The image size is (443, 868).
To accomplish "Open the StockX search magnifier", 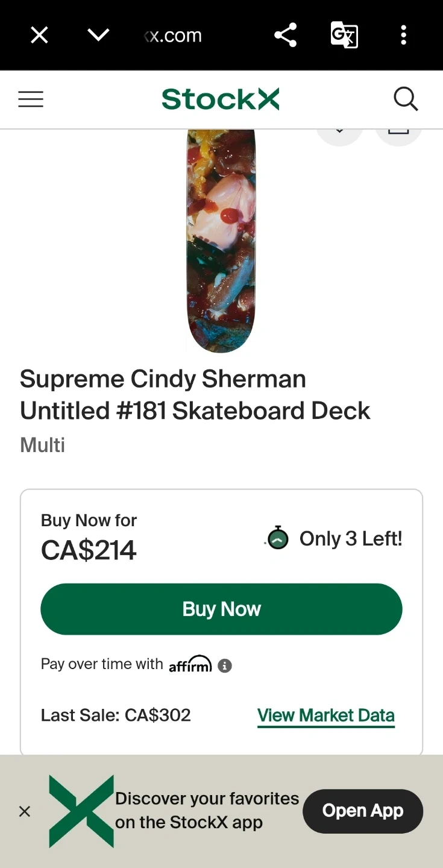I will 406,99.
